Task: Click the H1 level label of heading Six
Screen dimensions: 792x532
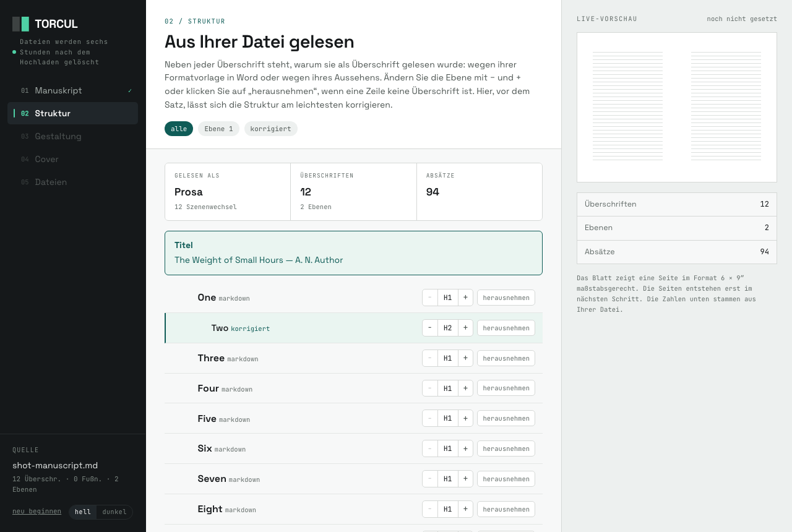Action: tap(448, 448)
